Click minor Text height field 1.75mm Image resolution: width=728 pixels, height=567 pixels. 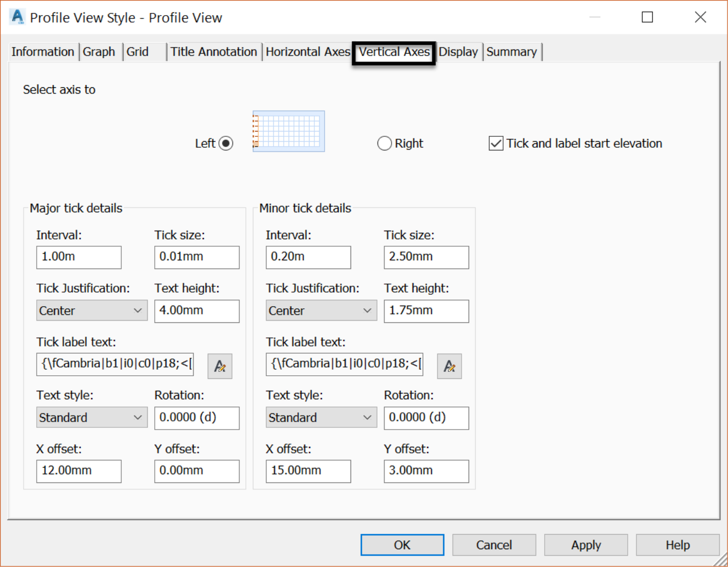[427, 311]
